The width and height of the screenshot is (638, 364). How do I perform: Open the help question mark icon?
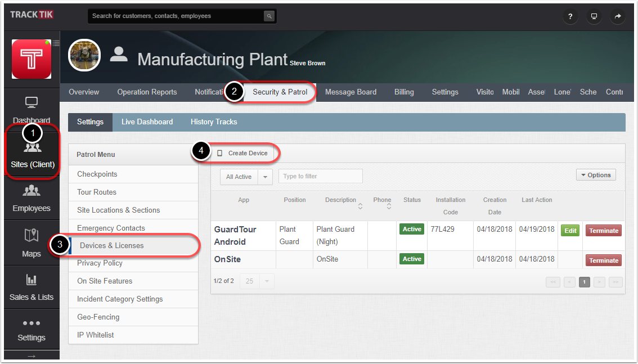pyautogui.click(x=570, y=16)
